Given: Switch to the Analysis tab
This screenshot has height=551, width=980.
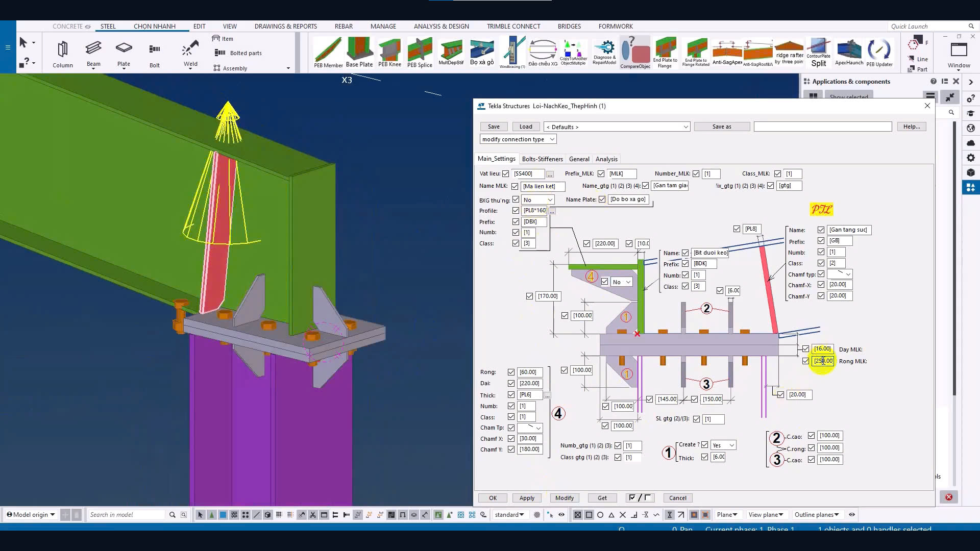Looking at the screenshot, I should point(606,159).
